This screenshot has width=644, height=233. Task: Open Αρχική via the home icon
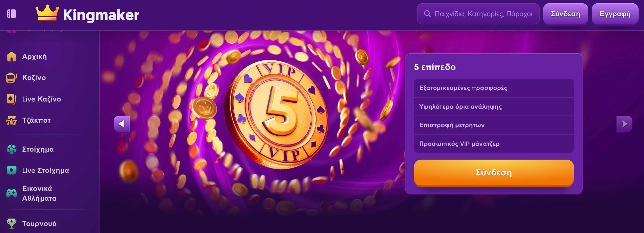pos(11,57)
